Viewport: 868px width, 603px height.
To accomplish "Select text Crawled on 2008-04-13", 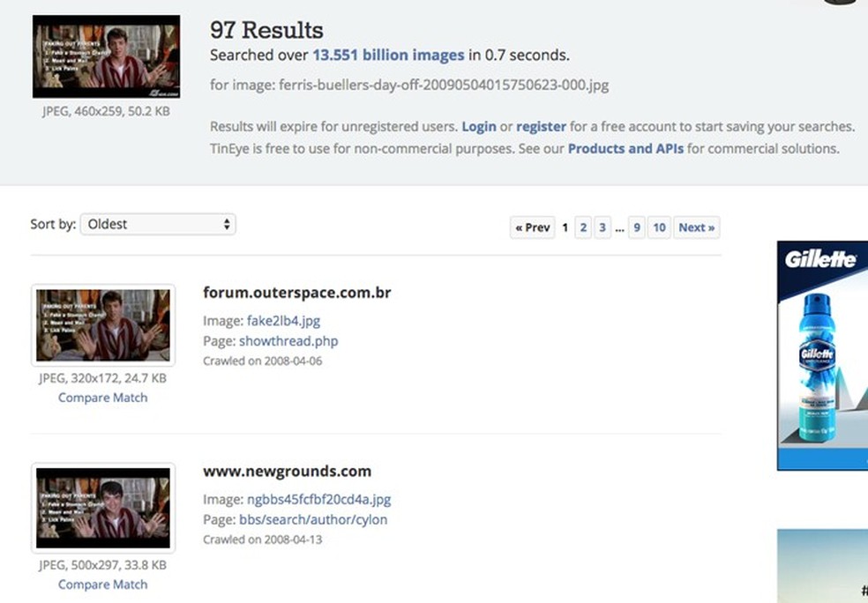I will coord(262,540).
